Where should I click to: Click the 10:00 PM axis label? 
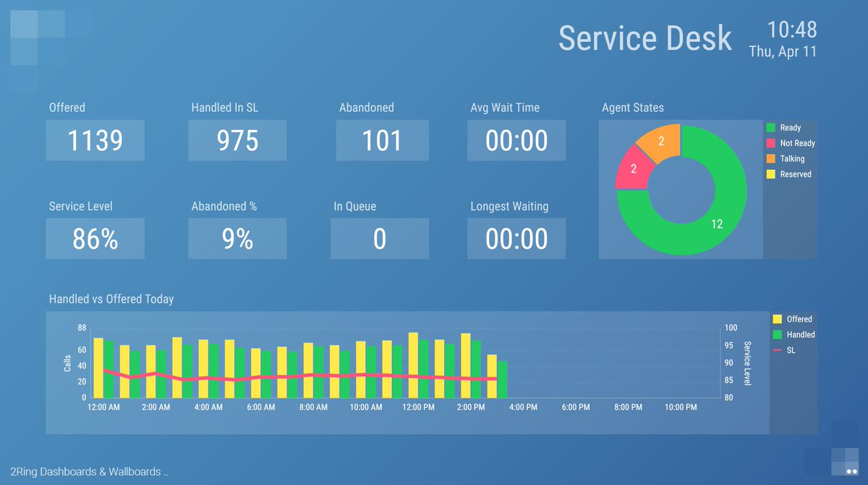click(681, 408)
